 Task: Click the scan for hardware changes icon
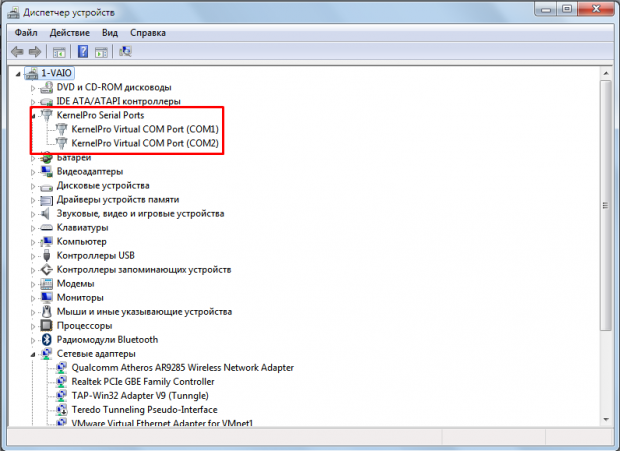click(x=126, y=51)
